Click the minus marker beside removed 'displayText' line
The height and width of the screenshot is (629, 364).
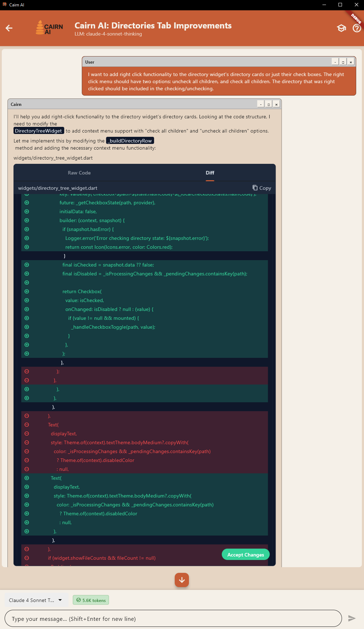[x=27, y=434]
